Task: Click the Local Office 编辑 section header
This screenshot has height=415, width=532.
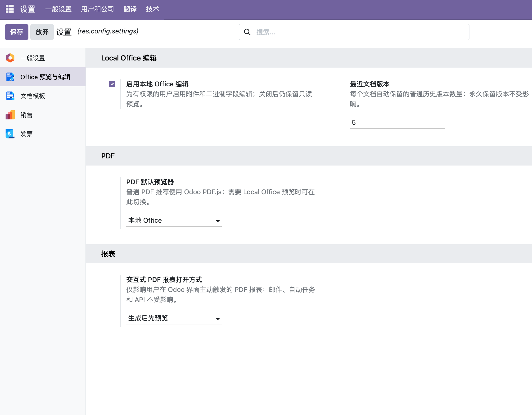Action: [x=129, y=58]
